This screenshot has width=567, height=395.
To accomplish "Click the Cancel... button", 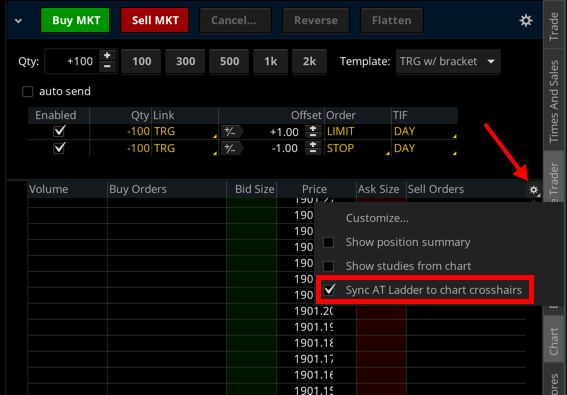I will pyautogui.click(x=235, y=20).
